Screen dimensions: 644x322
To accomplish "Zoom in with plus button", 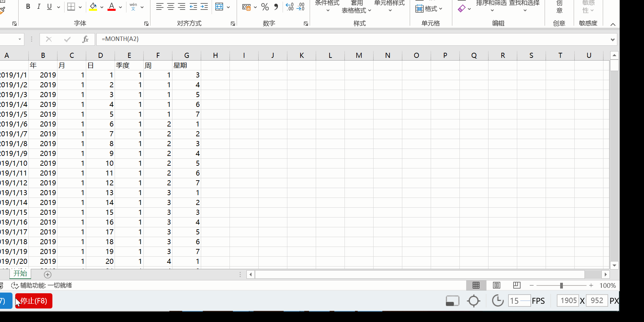I will (x=591, y=285).
